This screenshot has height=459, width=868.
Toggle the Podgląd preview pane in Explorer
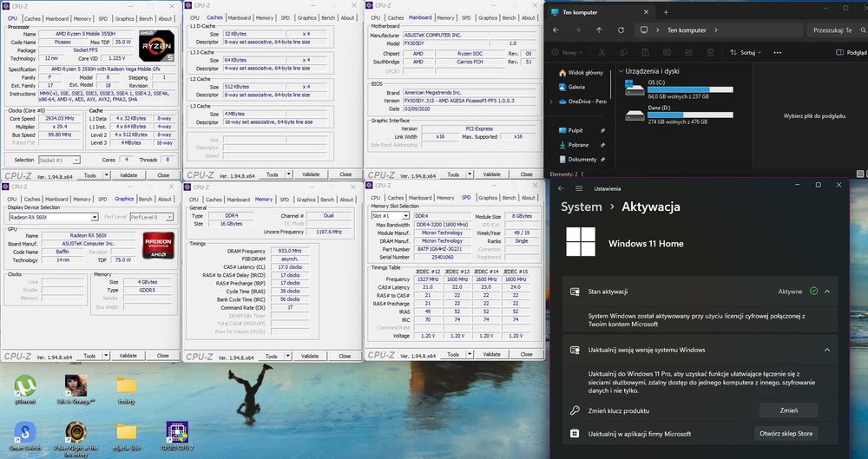(851, 53)
